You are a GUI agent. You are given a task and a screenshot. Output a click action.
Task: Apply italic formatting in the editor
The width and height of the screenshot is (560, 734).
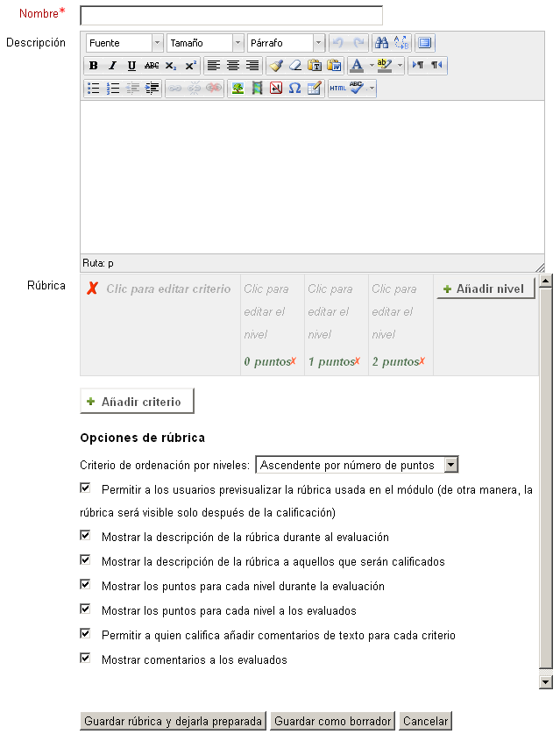[x=112, y=66]
